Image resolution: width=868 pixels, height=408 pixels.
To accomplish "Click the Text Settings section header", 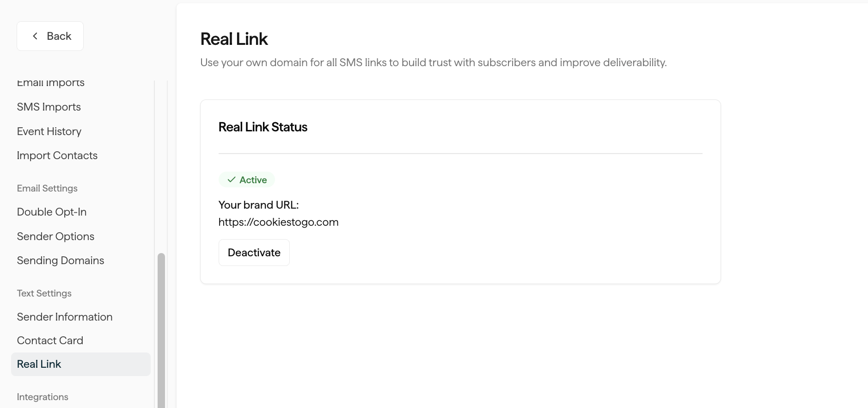I will coord(44,293).
